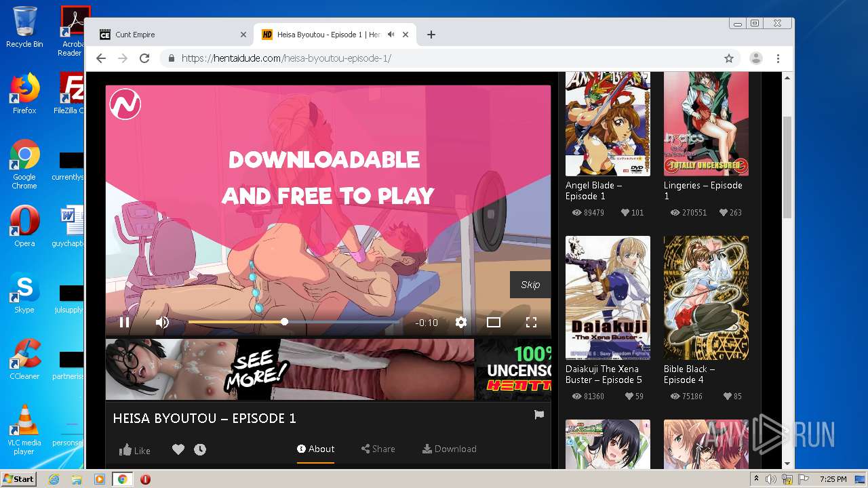Viewport: 868px width, 488px height.
Task: Click the 89479 view count under Angel Blade
Action: coord(588,213)
